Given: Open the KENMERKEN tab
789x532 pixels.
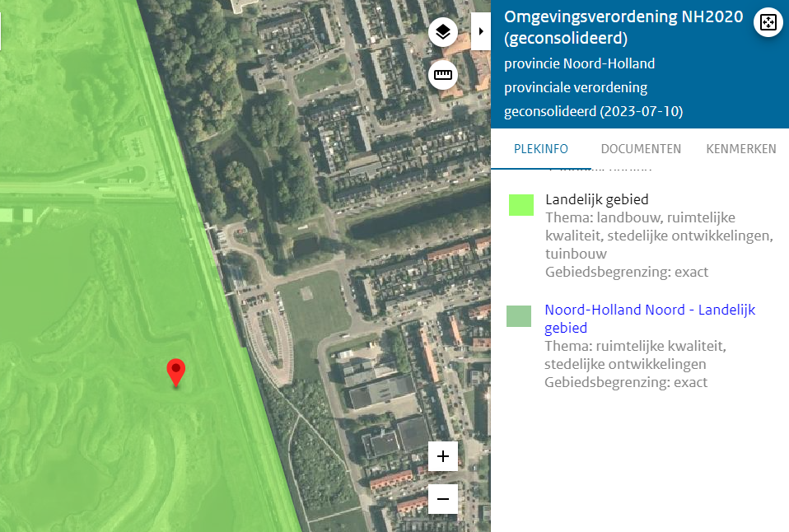Looking at the screenshot, I should click(740, 149).
